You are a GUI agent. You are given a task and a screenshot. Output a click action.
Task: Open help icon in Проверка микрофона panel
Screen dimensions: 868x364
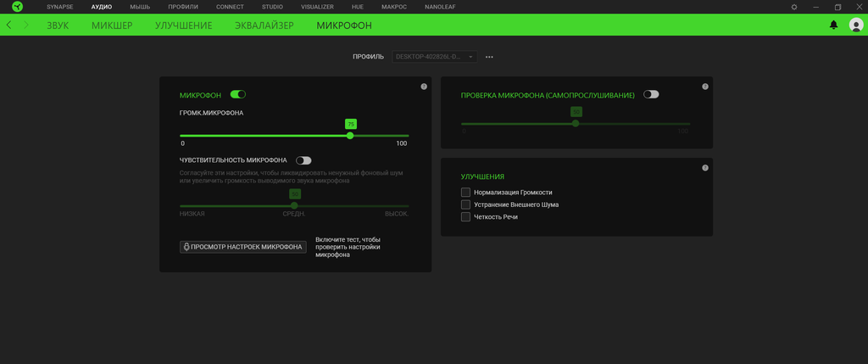click(704, 87)
